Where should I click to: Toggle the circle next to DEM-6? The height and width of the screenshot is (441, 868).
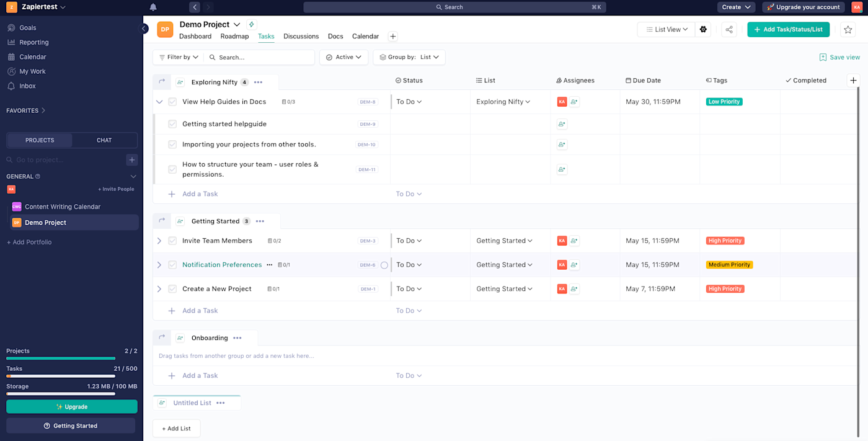coord(384,265)
